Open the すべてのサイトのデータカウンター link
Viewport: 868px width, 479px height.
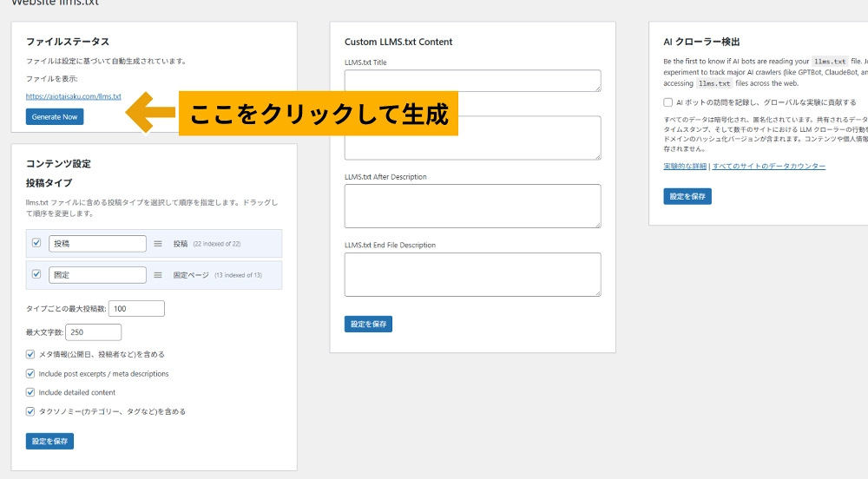[769, 166]
